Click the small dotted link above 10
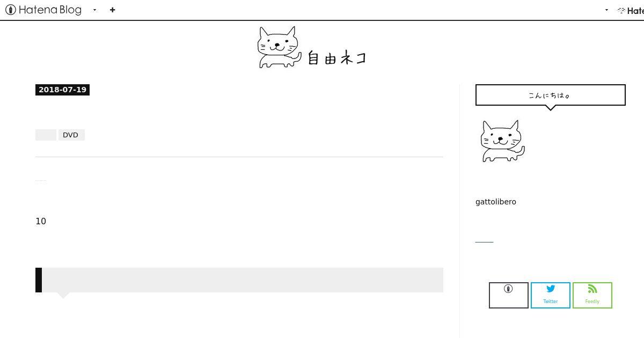 (x=41, y=181)
